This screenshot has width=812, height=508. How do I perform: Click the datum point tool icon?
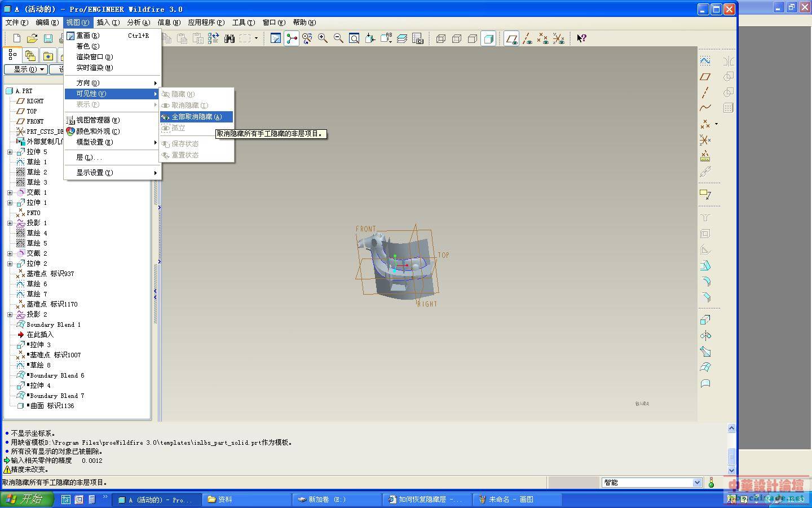pyautogui.click(x=705, y=124)
